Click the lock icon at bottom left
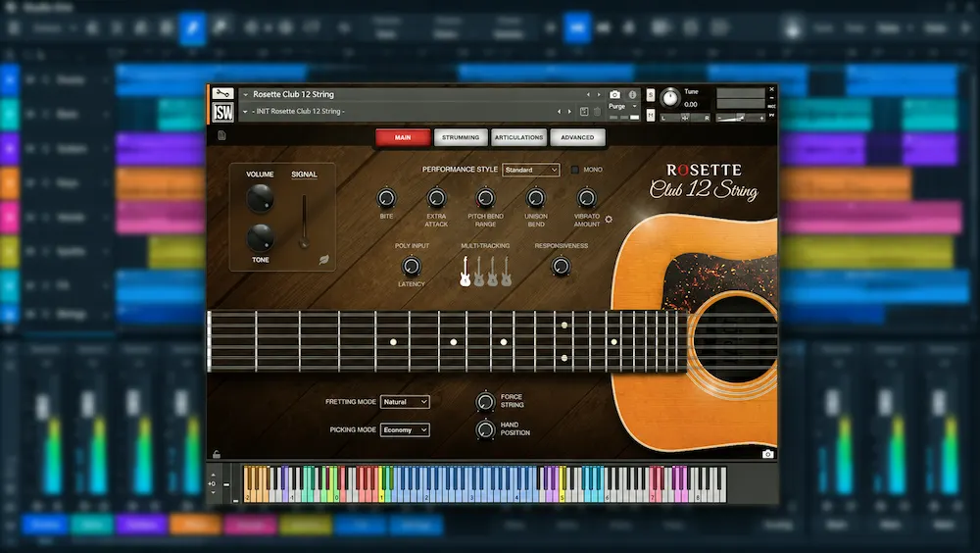This screenshot has width=980, height=553. (x=217, y=454)
